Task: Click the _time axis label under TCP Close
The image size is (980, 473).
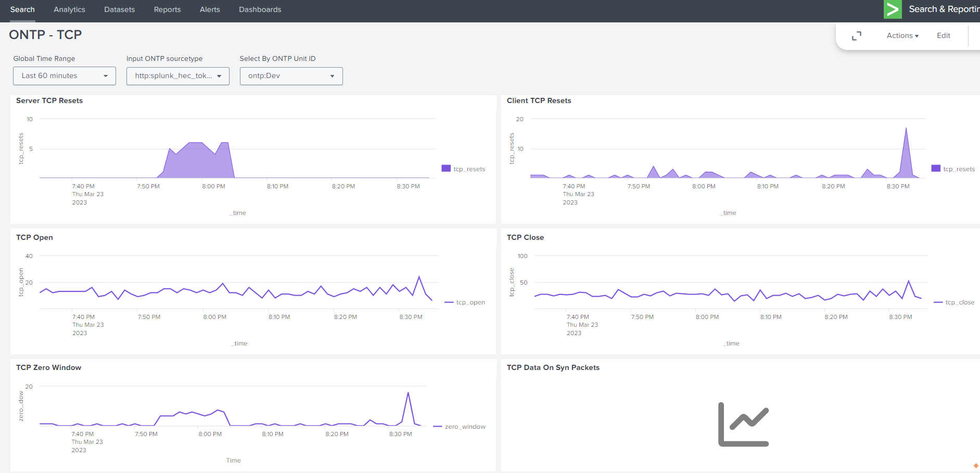Action: [x=731, y=343]
